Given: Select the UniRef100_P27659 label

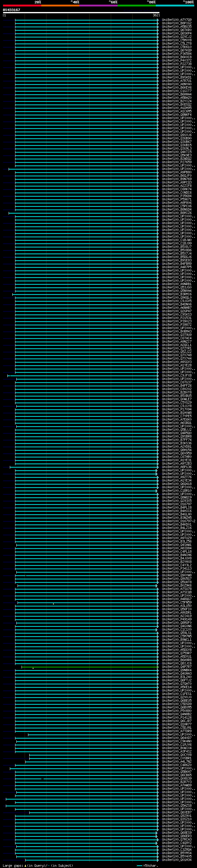Looking at the screenshot, I should pos(176,162).
